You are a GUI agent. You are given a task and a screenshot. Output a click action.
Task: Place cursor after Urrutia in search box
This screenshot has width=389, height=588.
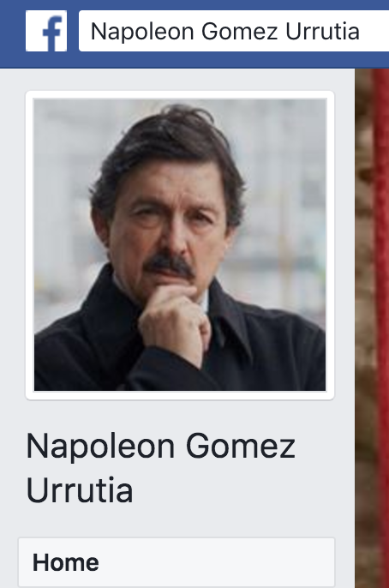coord(361,31)
